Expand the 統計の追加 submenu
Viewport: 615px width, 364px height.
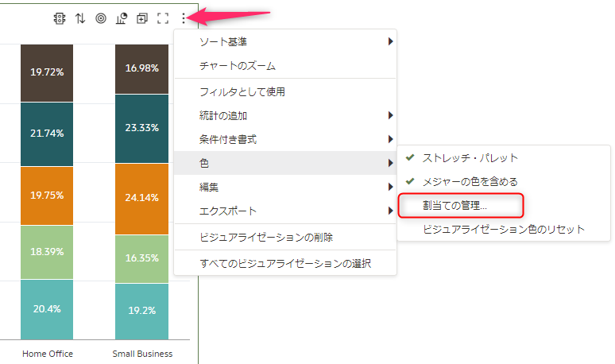[285, 115]
